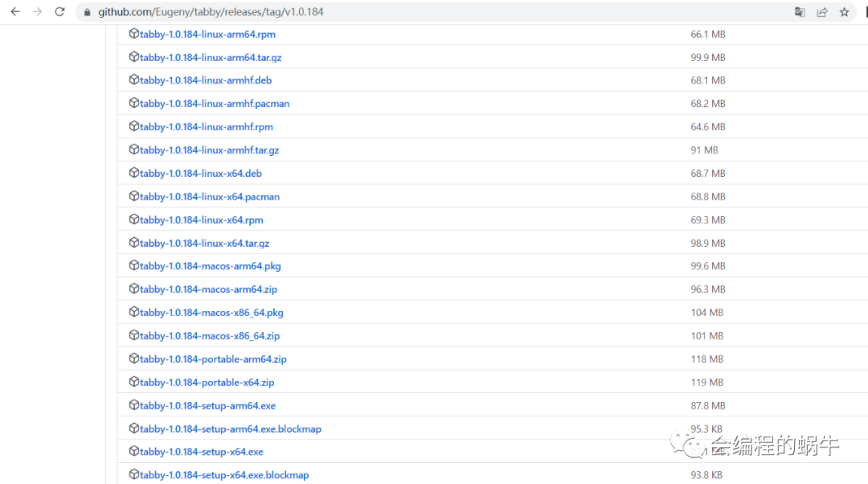Select the 96.3 MB file size text

coord(708,289)
